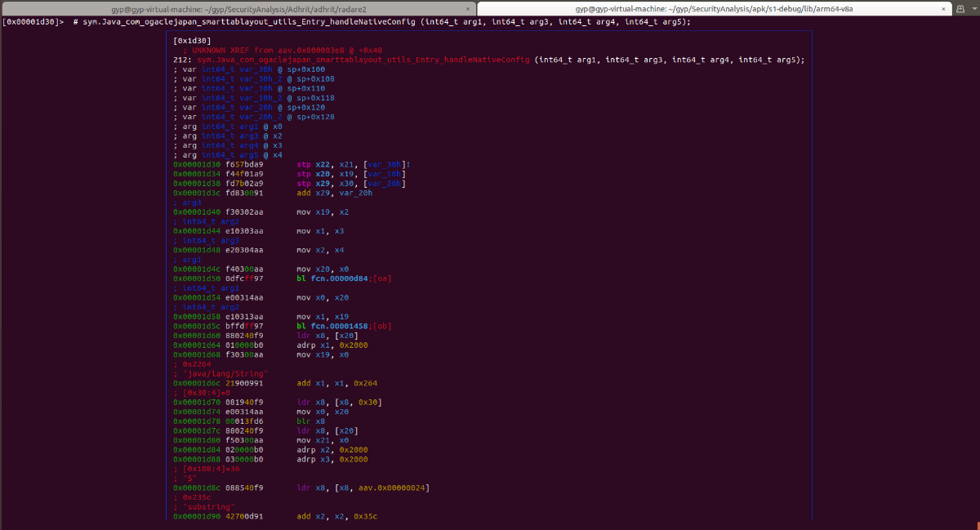Click ldr x8, [x20] at address 0x00001d60

click(x=327, y=336)
